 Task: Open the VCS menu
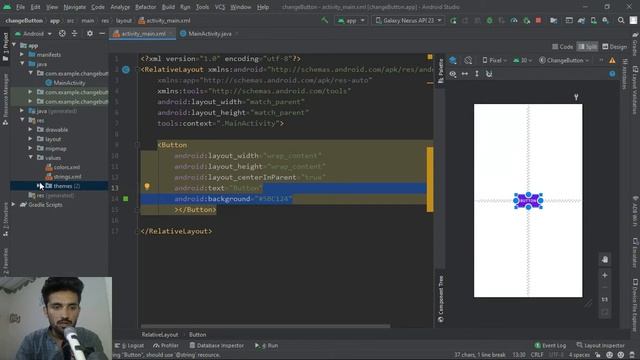[220, 7]
